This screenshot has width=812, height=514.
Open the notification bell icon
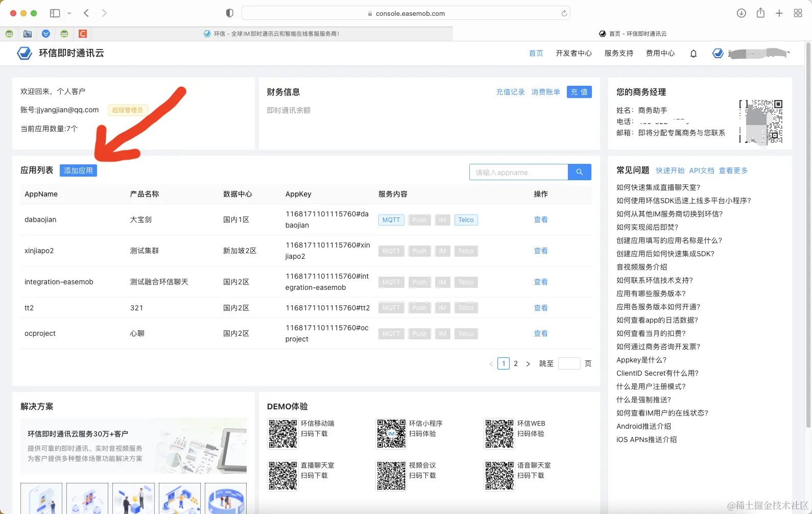[x=694, y=54]
